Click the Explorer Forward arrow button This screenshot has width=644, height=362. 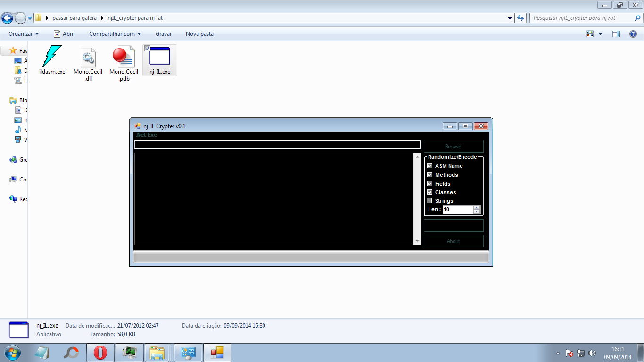pos(20,18)
